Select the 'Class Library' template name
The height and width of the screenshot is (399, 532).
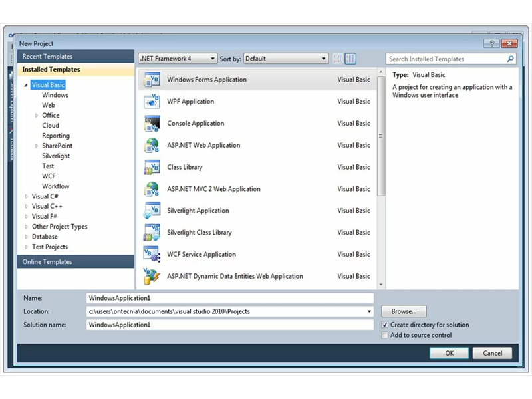185,167
